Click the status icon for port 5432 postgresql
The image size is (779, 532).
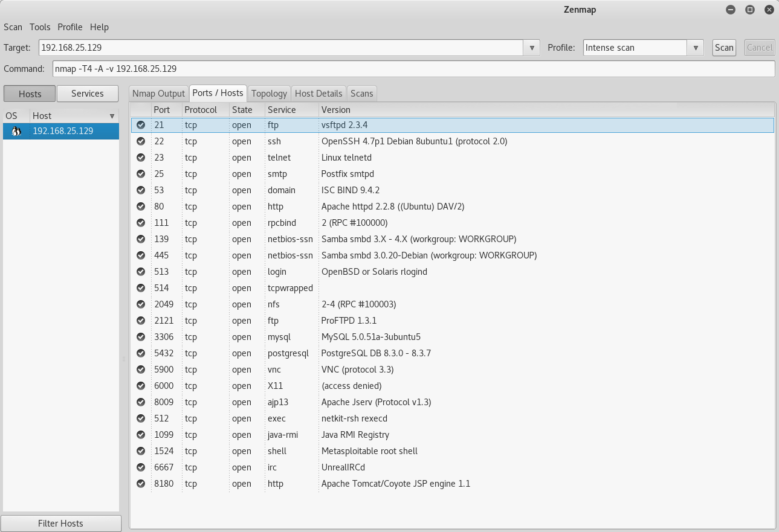(x=141, y=353)
